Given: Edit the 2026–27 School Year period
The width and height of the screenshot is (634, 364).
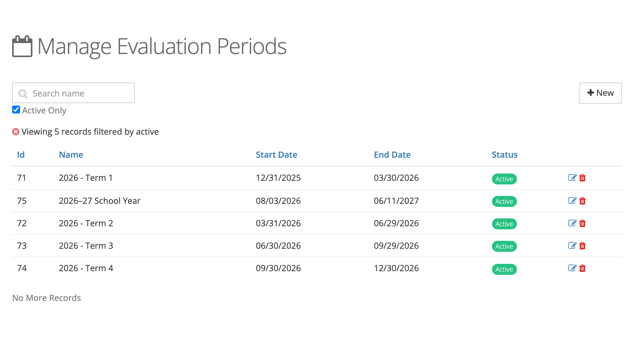Looking at the screenshot, I should [x=572, y=201].
